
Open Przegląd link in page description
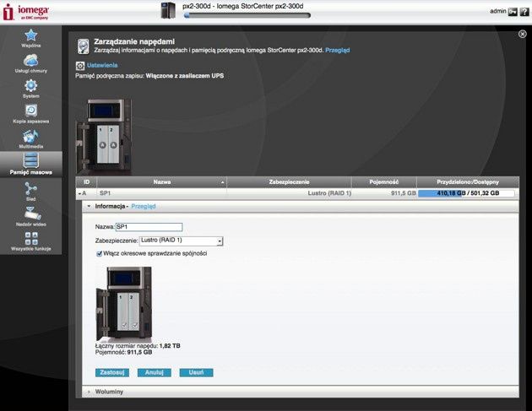pyautogui.click(x=337, y=50)
